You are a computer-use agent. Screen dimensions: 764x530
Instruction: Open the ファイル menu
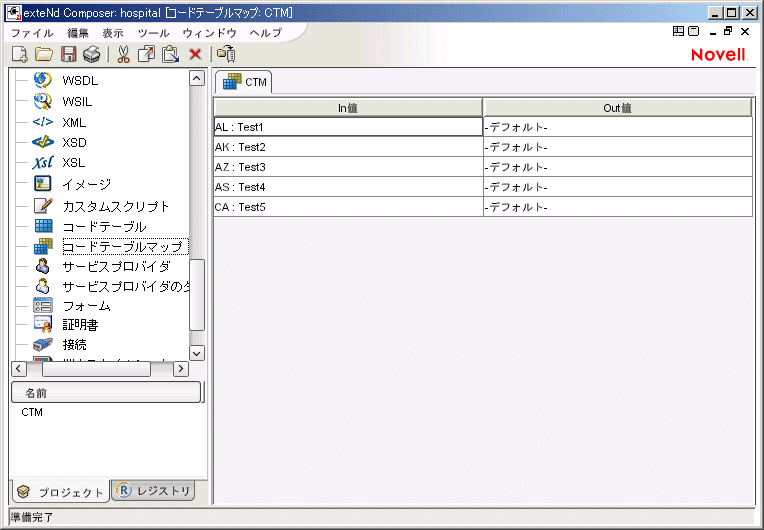(x=32, y=33)
